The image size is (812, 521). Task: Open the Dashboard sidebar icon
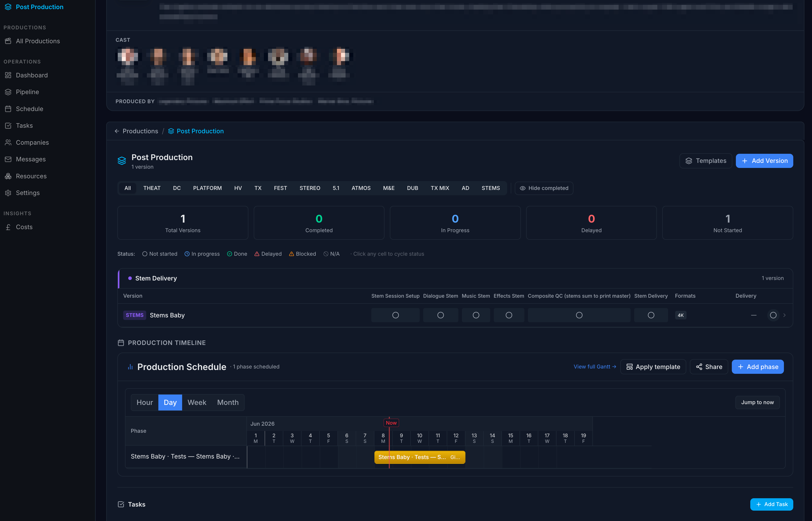tap(8, 75)
